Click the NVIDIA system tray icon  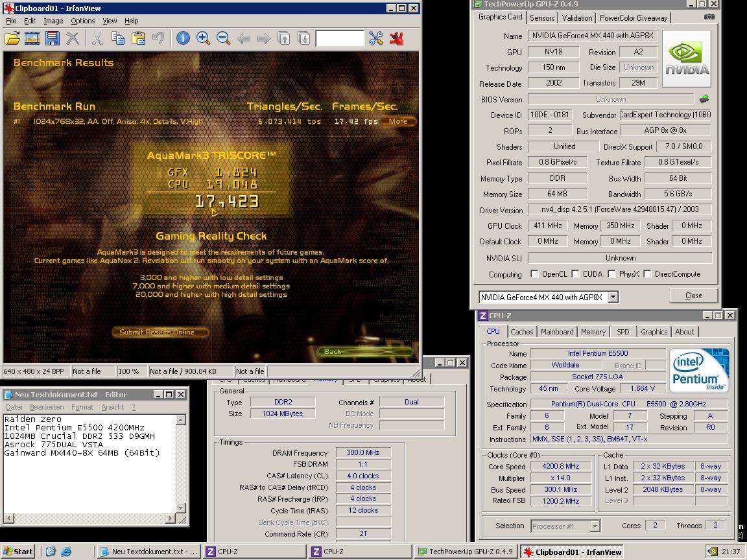[x=712, y=552]
